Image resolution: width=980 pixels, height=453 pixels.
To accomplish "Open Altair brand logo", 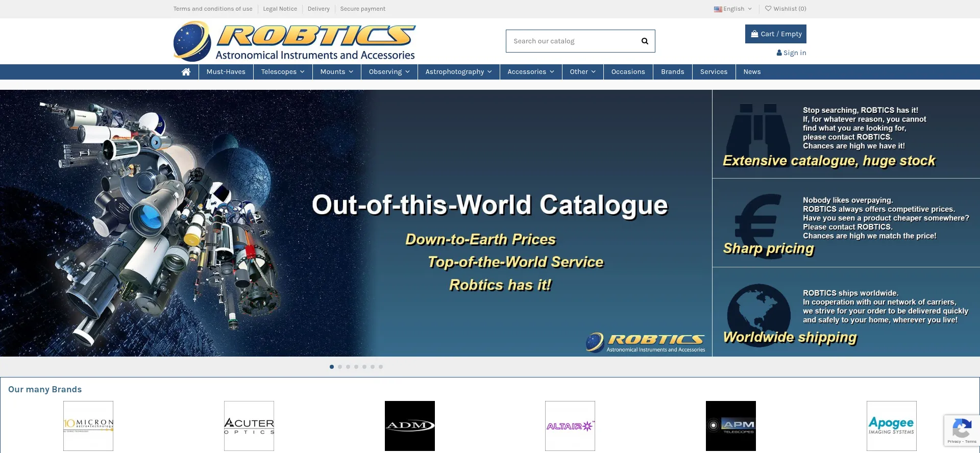I will click(x=570, y=426).
